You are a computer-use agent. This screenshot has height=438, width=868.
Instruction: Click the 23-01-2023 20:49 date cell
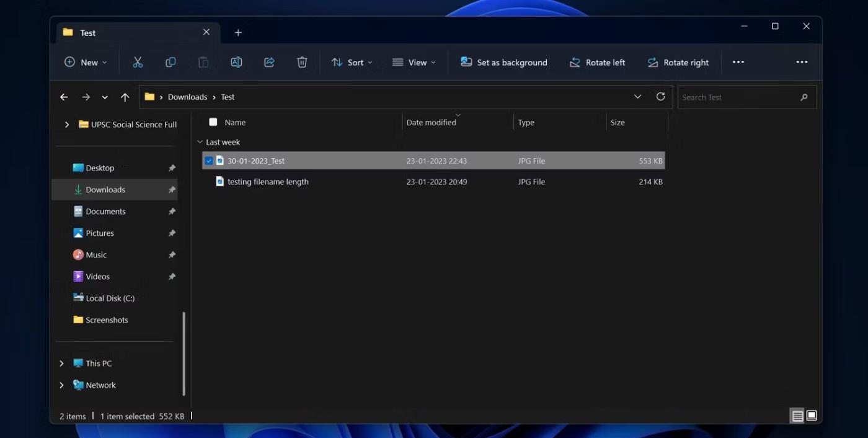(x=436, y=182)
